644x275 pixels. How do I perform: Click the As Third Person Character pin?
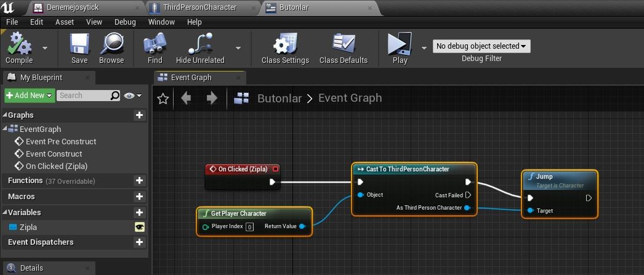(467, 208)
